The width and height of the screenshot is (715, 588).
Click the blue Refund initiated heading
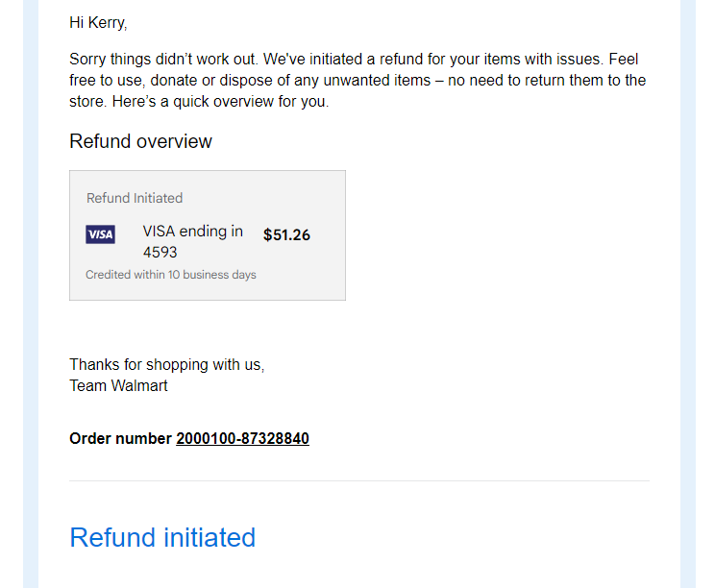[x=162, y=537]
